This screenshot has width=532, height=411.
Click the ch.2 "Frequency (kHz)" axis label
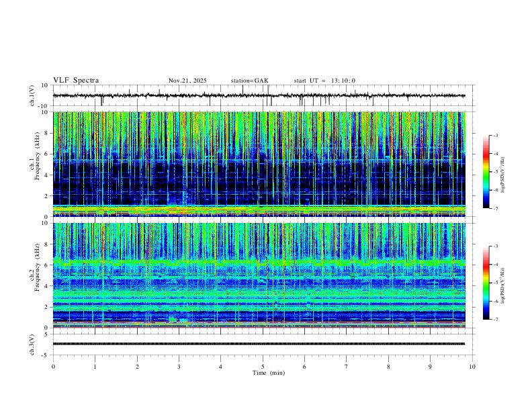[x=38, y=267]
